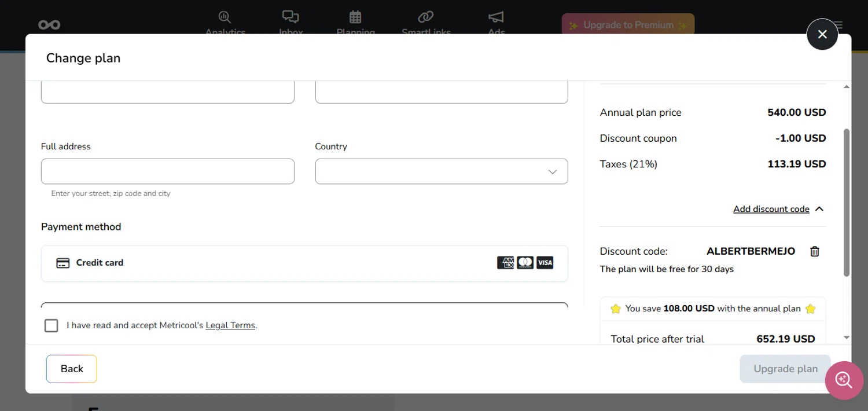The width and height of the screenshot is (868, 411).
Task: Open the Legal Terms link
Action: 230,325
